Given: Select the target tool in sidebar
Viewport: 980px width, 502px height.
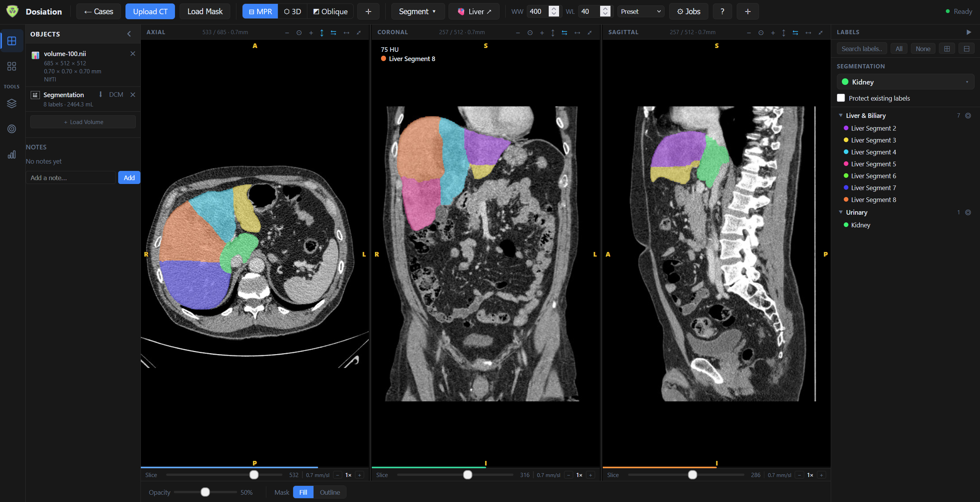Looking at the screenshot, I should click(x=12, y=129).
